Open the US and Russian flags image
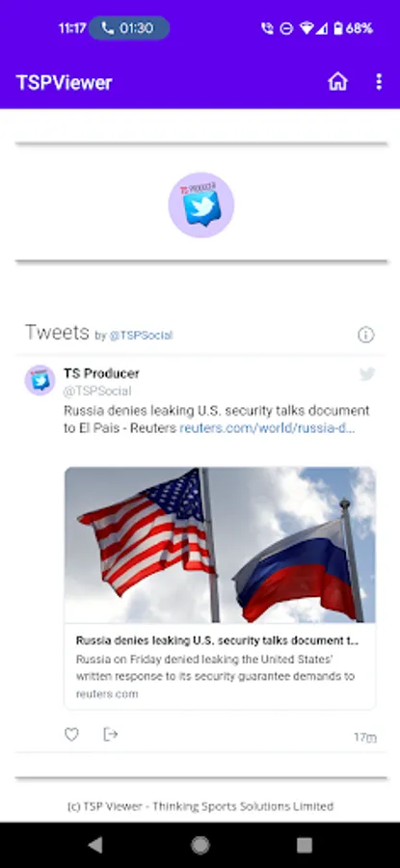 pos(220,545)
